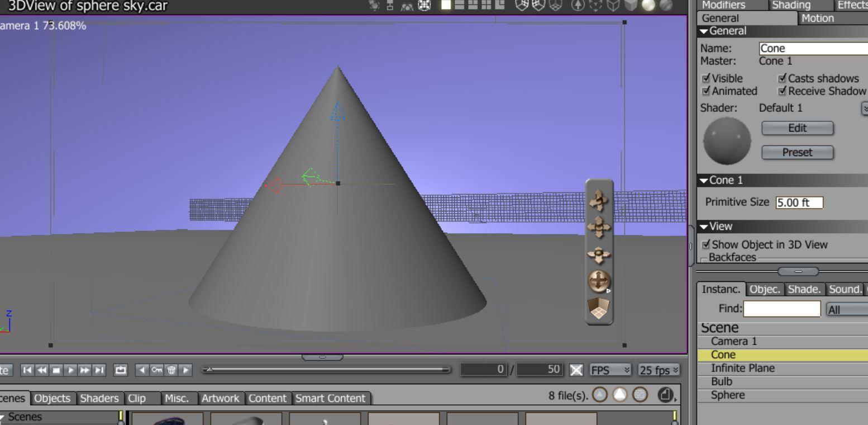Viewport: 868px width, 425px height.
Task: Open the Shading tab
Action: (x=791, y=5)
